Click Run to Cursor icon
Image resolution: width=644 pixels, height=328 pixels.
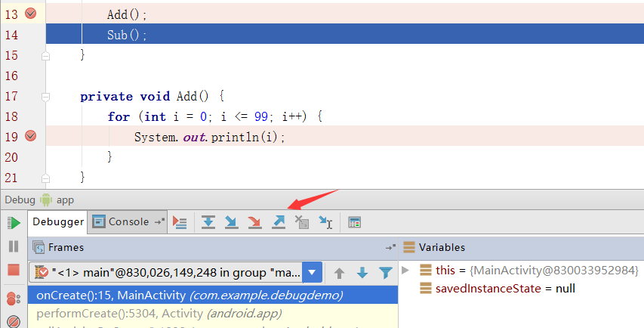point(325,222)
